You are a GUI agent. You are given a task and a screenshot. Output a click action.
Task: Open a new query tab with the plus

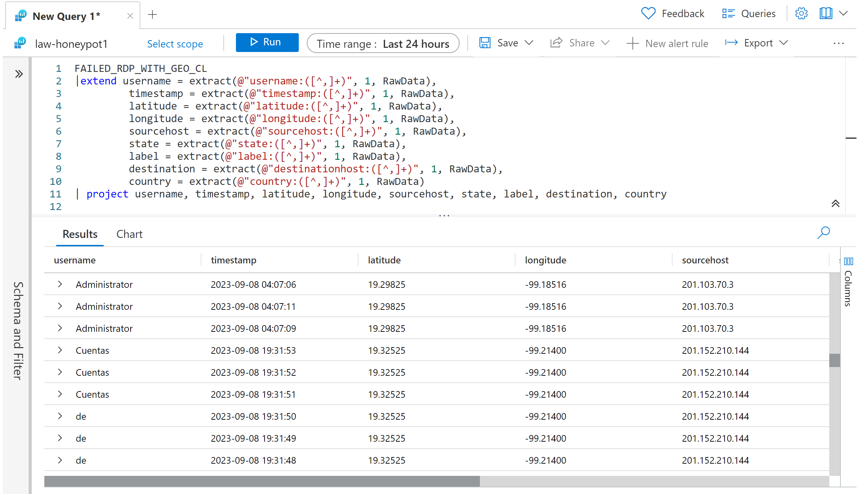point(153,15)
